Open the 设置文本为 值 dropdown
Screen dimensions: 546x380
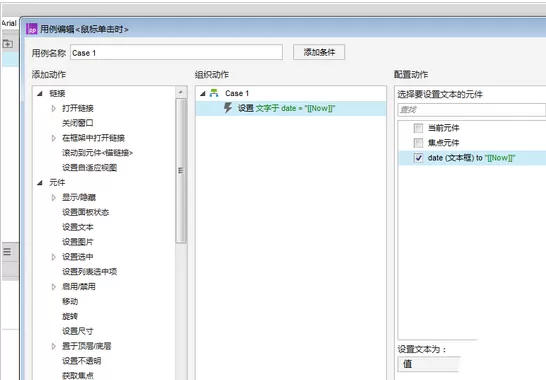429,364
